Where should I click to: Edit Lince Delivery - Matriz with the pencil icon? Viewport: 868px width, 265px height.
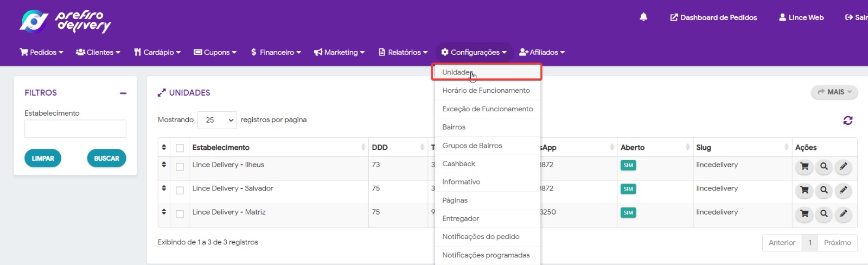843,214
